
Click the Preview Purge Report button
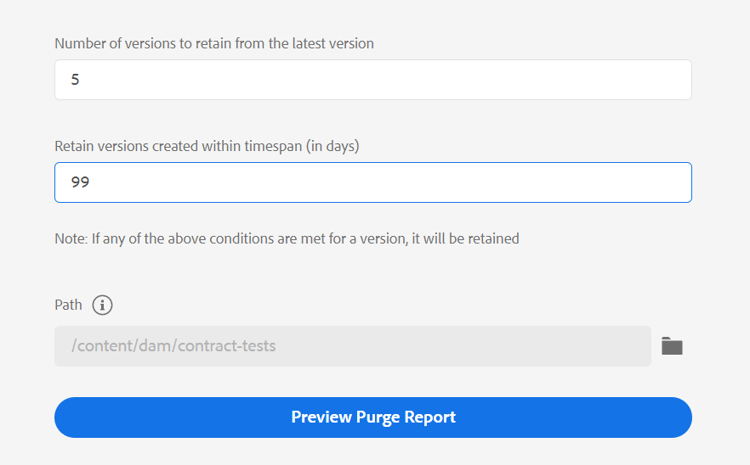(373, 417)
